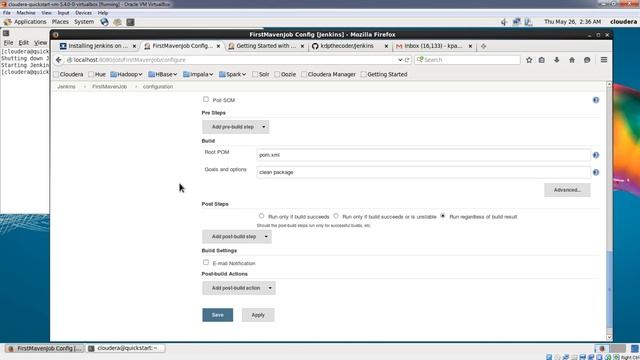Viewport: 640px width, 360px height.
Task: Open the VirtualBox Devices menu
Action: [x=83, y=13]
